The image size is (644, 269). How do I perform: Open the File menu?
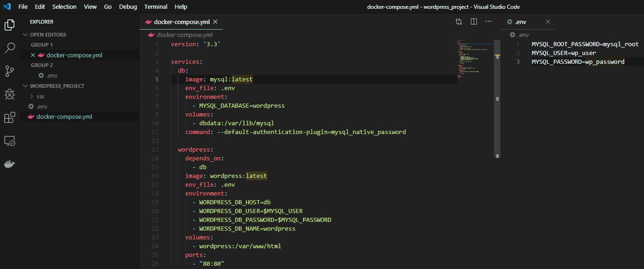pos(23,6)
